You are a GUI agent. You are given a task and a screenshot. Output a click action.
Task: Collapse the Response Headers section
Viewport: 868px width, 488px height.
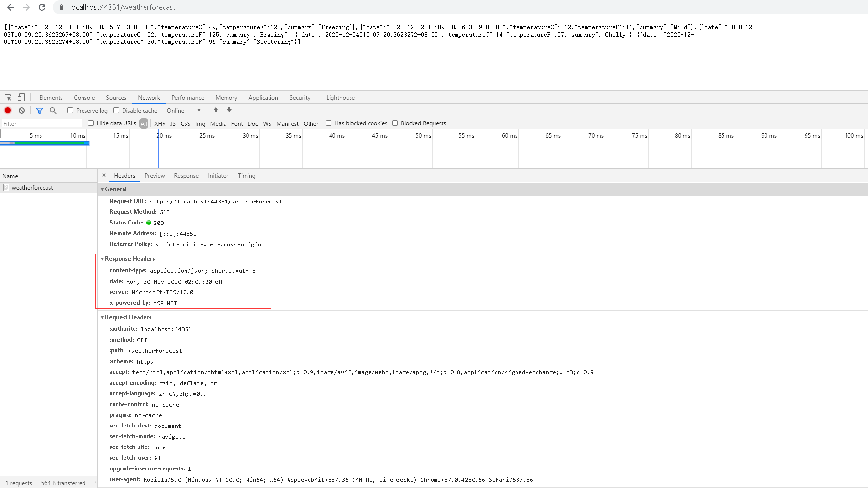[103, 259]
